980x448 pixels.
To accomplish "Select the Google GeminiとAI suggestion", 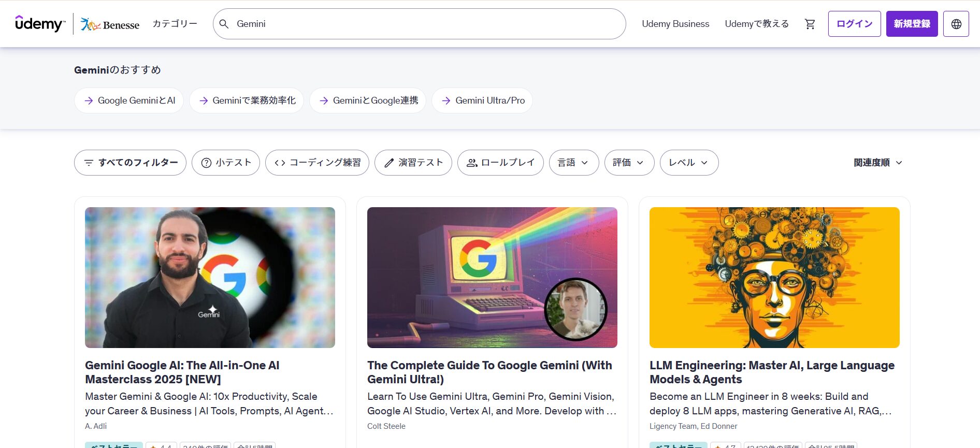I will pos(129,100).
